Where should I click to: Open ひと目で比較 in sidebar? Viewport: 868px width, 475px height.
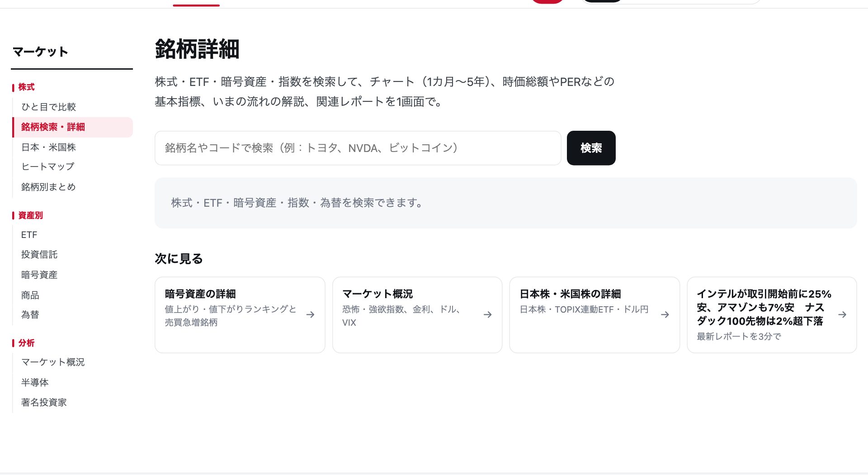click(48, 107)
